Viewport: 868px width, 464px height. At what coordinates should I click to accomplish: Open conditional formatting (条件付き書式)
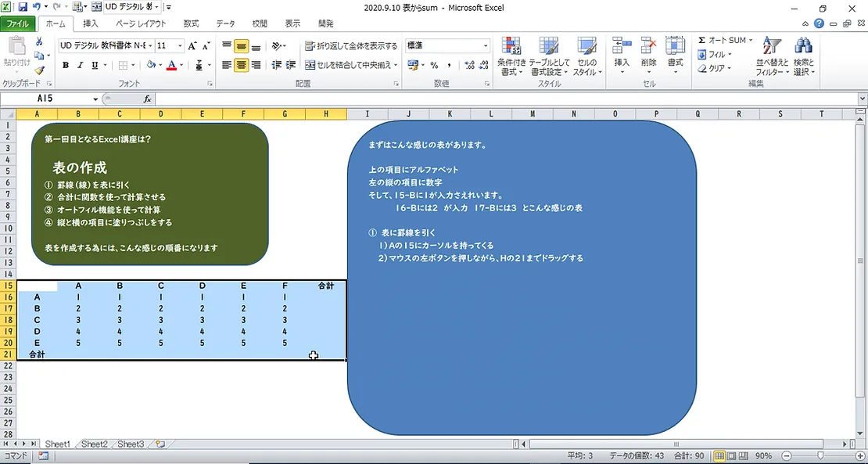coord(511,56)
